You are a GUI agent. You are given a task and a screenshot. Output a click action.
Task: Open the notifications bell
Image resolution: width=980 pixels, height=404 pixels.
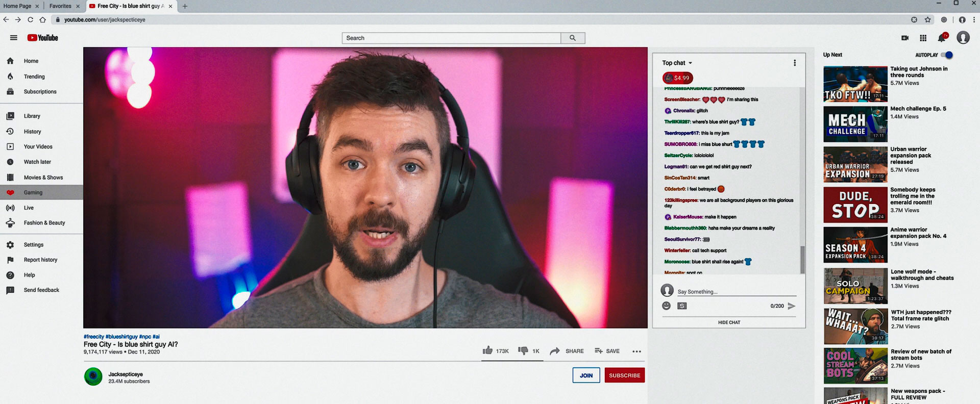click(942, 38)
